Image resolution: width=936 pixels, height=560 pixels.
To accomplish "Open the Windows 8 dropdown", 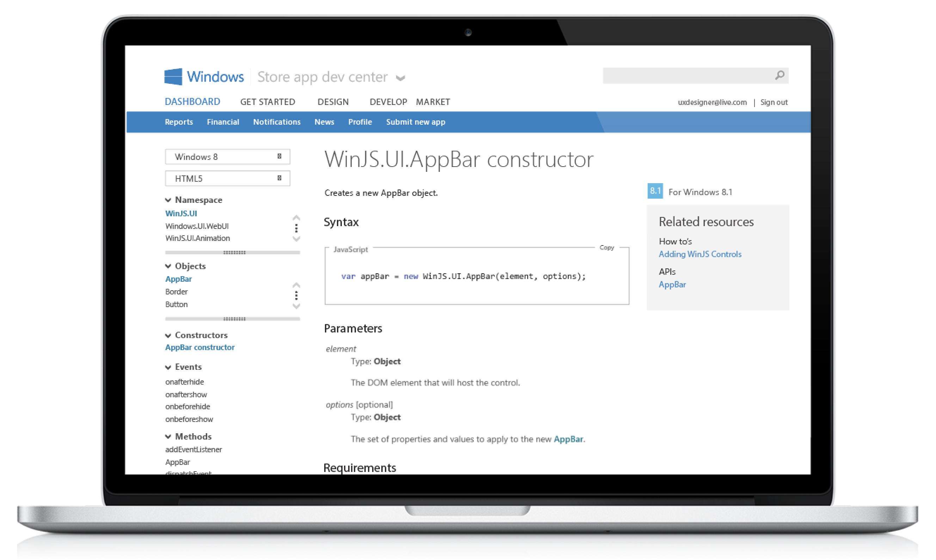I will pyautogui.click(x=227, y=157).
